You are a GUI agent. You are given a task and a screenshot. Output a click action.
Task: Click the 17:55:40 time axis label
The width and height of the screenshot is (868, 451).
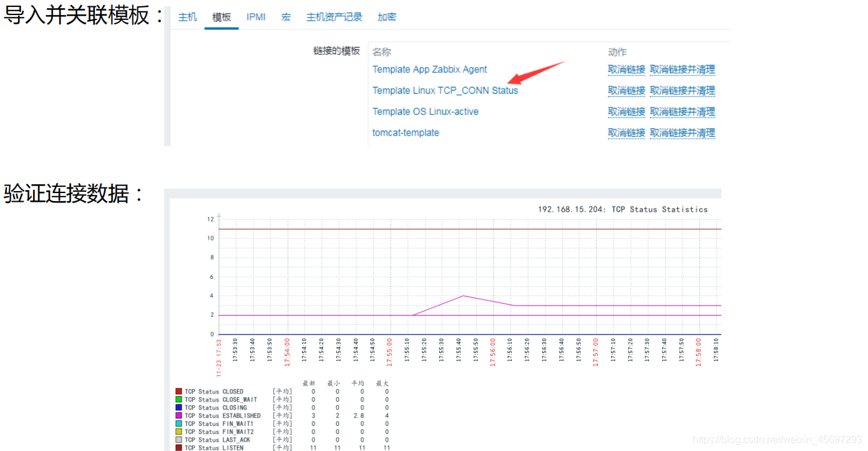459,351
